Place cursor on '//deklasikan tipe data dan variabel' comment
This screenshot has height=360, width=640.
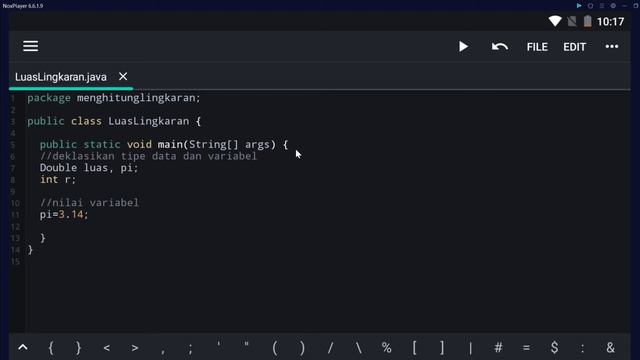click(148, 156)
